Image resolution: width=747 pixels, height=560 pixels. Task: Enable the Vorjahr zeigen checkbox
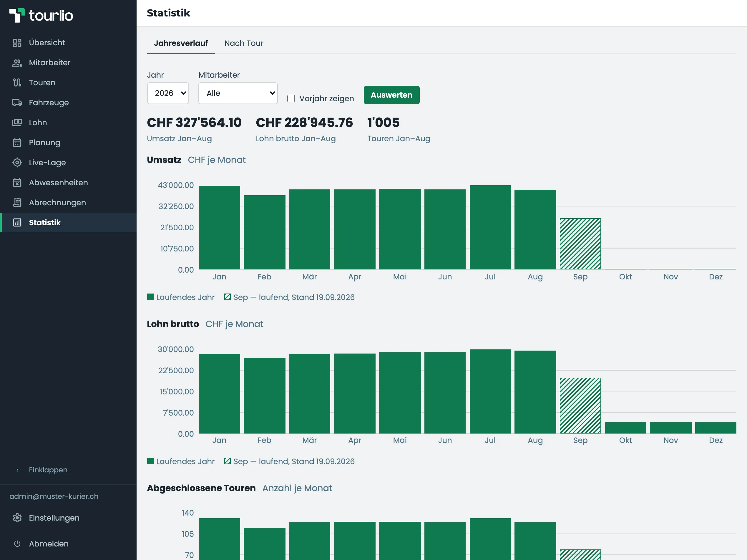point(291,99)
